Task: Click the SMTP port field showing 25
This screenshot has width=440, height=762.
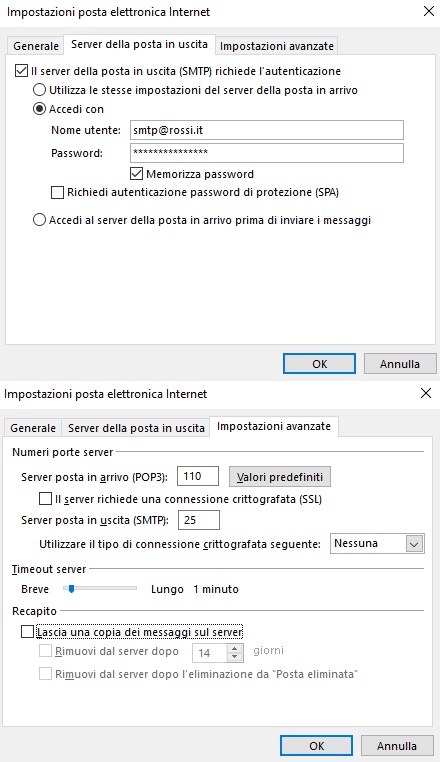Action: pos(199,520)
